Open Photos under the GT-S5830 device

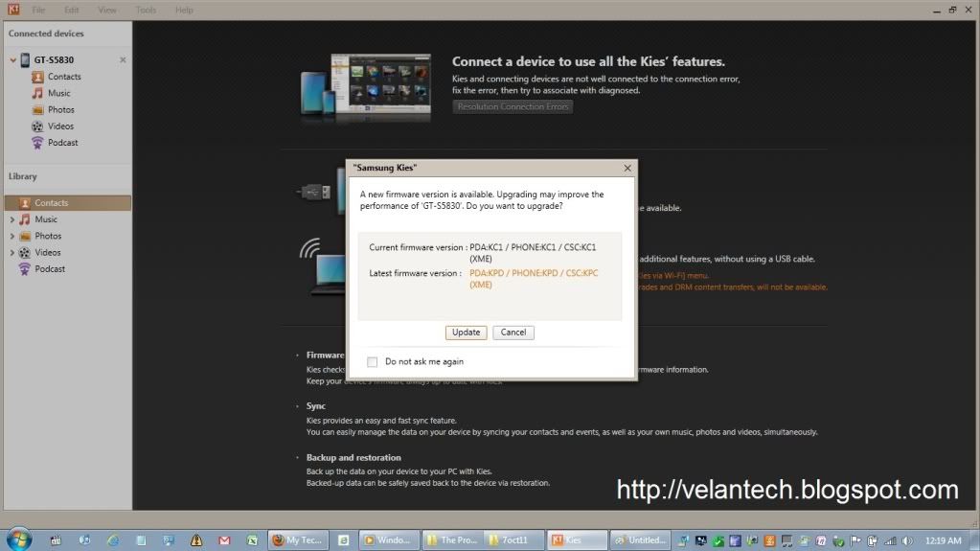click(x=60, y=109)
